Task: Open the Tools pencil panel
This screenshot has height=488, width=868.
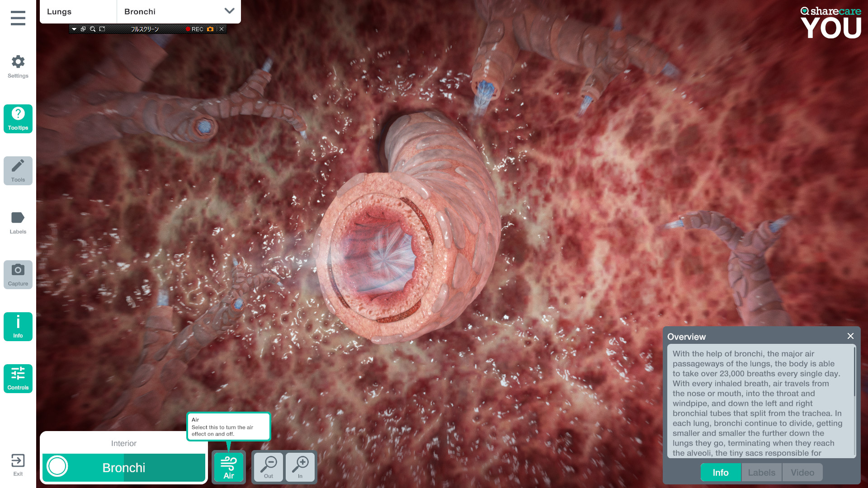Action: (x=18, y=170)
